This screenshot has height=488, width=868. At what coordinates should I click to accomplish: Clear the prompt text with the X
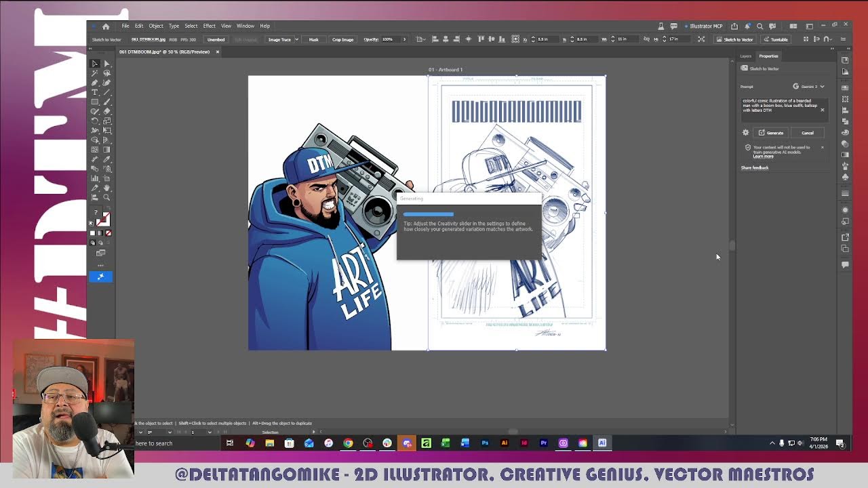tap(823, 110)
